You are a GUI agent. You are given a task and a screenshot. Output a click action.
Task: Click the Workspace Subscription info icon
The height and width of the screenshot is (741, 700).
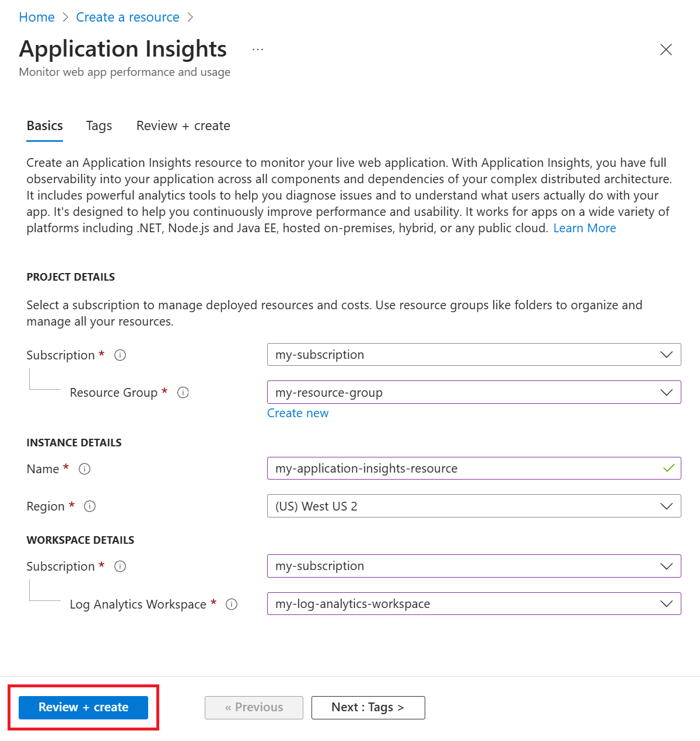coord(120,567)
